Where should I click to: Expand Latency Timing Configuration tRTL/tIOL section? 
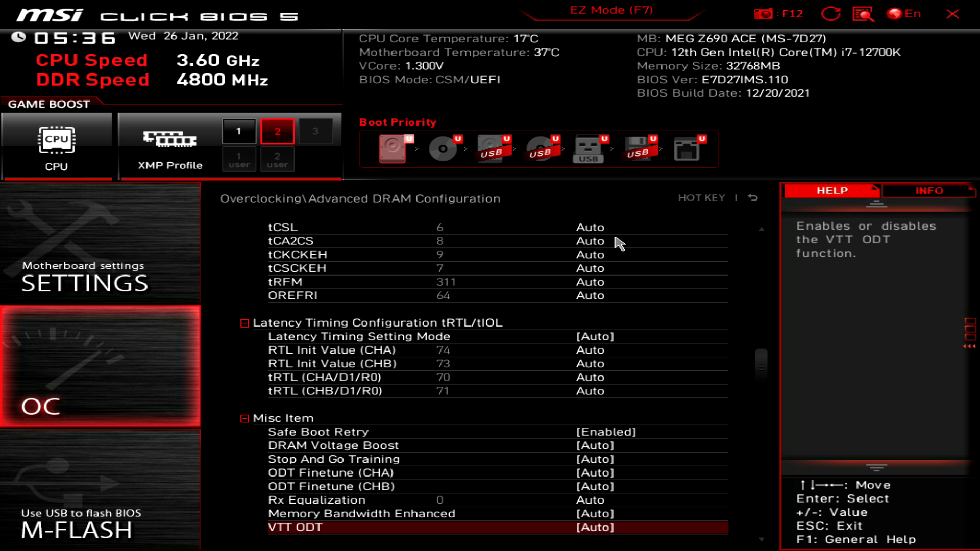coord(244,322)
